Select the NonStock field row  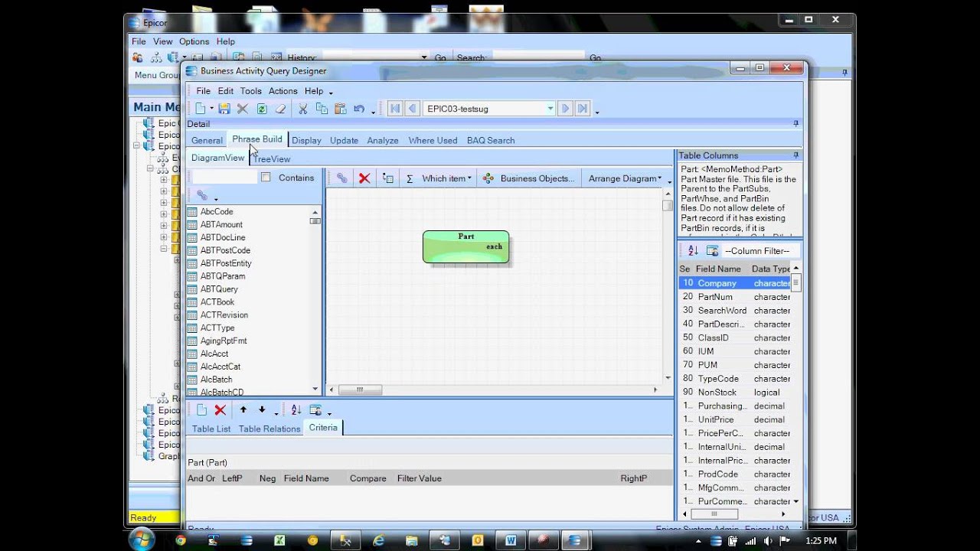click(x=735, y=393)
